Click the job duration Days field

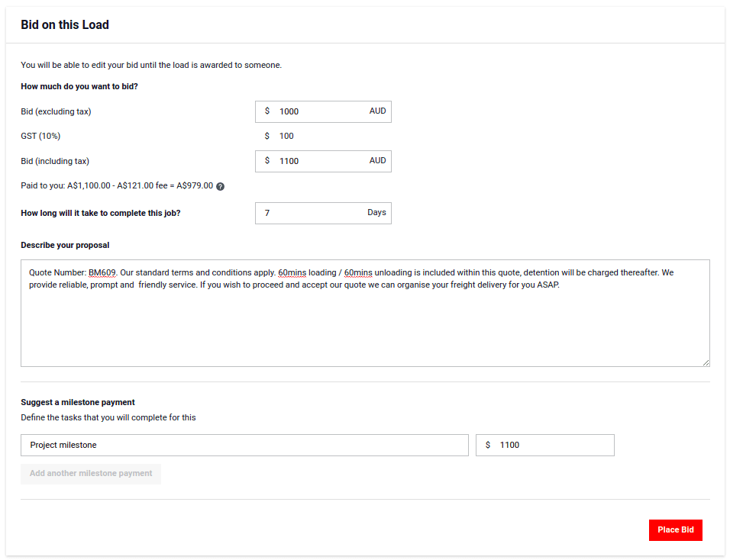[323, 213]
